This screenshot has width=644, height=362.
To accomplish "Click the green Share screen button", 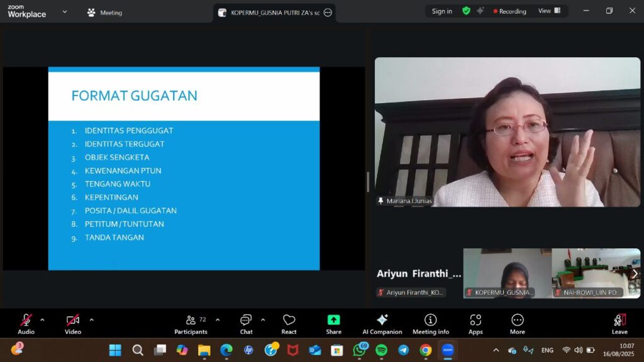I will tap(333, 324).
